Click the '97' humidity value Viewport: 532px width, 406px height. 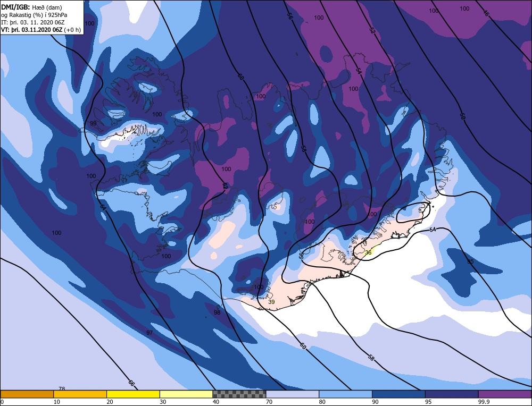149,333
